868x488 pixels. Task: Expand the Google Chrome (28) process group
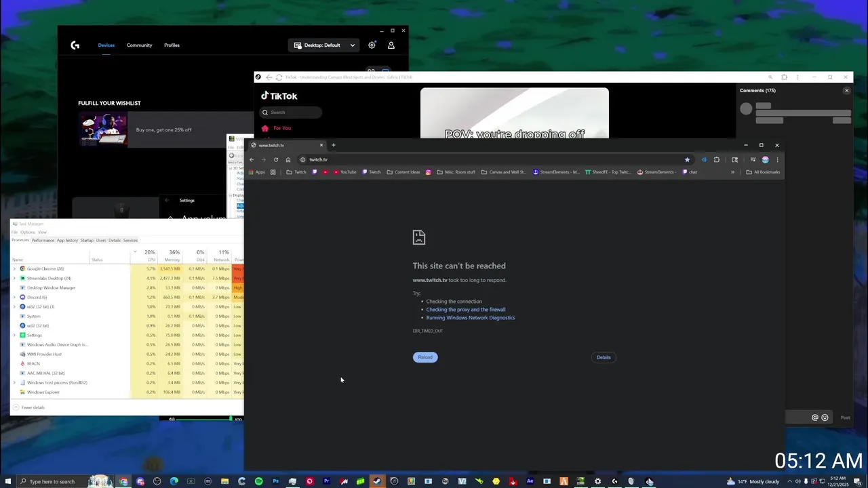pyautogui.click(x=14, y=269)
